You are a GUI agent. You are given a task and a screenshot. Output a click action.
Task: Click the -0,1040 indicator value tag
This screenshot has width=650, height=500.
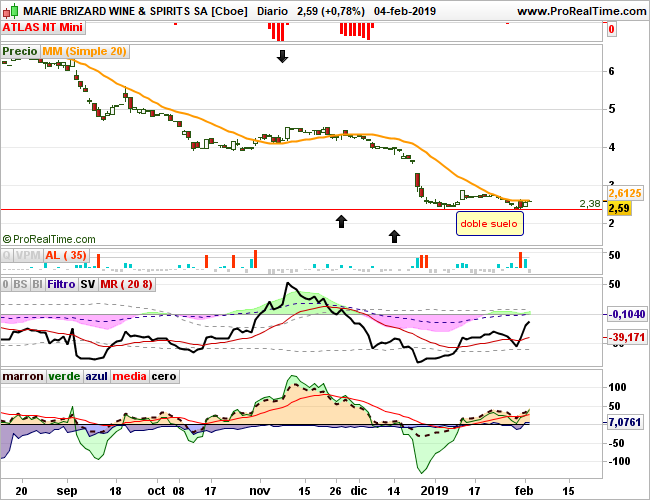tap(626, 314)
